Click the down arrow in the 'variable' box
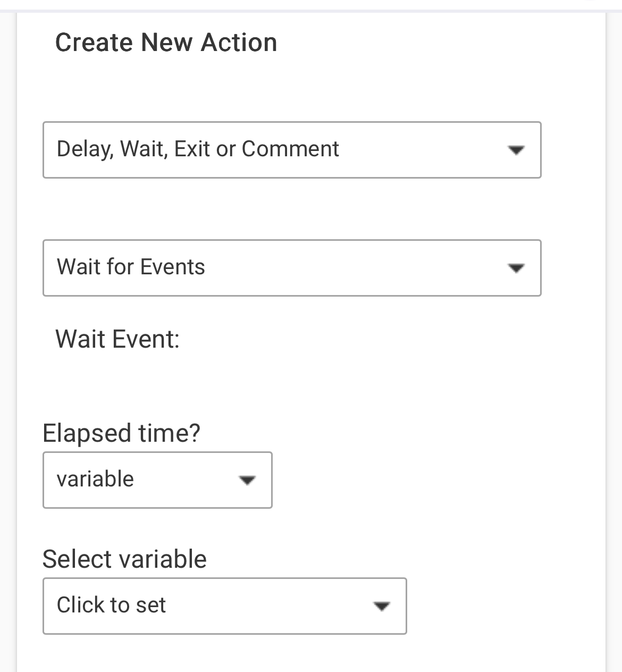 pyautogui.click(x=247, y=481)
